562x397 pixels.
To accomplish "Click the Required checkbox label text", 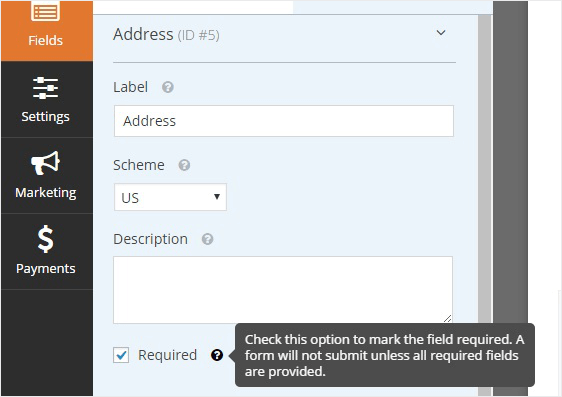I will [167, 355].
